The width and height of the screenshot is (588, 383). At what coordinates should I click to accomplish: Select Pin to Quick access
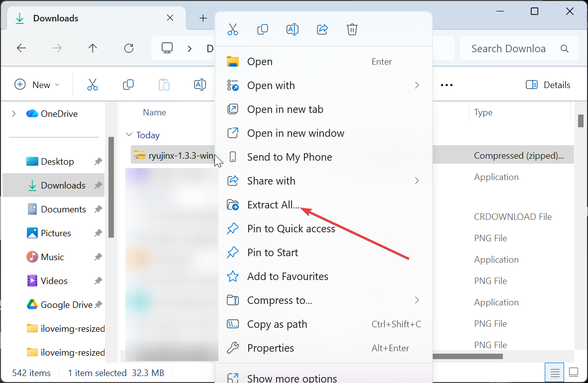tap(325, 228)
